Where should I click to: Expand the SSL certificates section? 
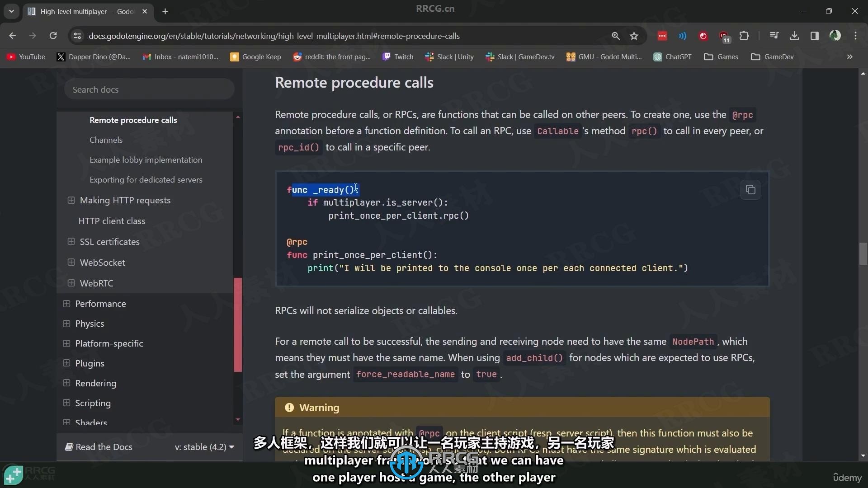tap(71, 241)
